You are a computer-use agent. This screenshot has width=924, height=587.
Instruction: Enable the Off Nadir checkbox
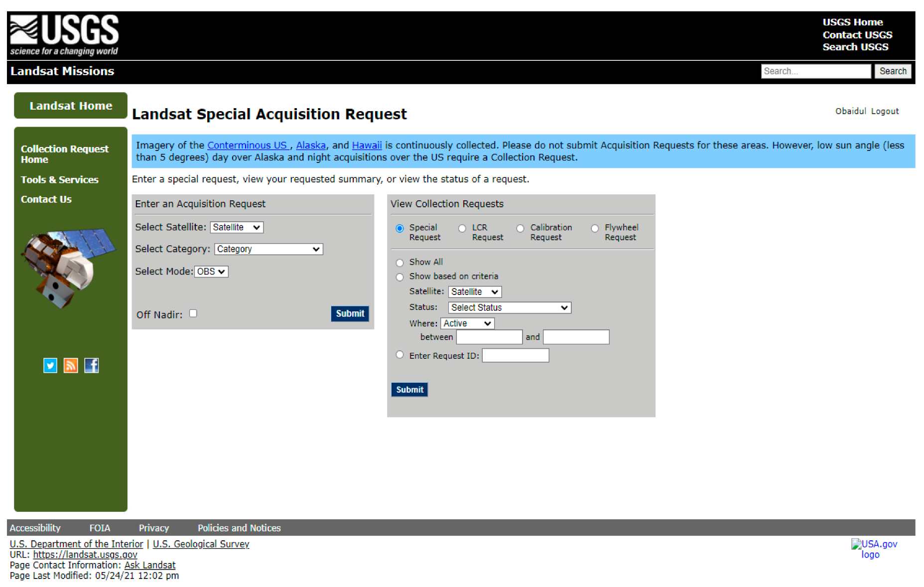coord(193,313)
